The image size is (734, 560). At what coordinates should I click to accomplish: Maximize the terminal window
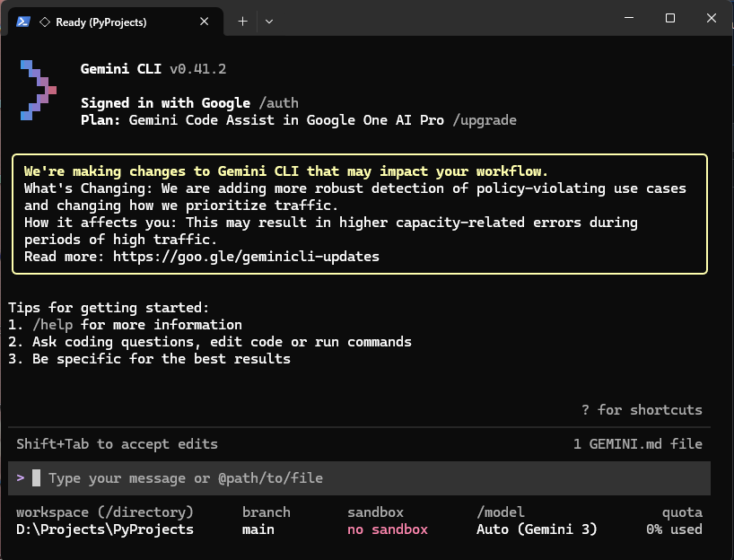click(670, 18)
